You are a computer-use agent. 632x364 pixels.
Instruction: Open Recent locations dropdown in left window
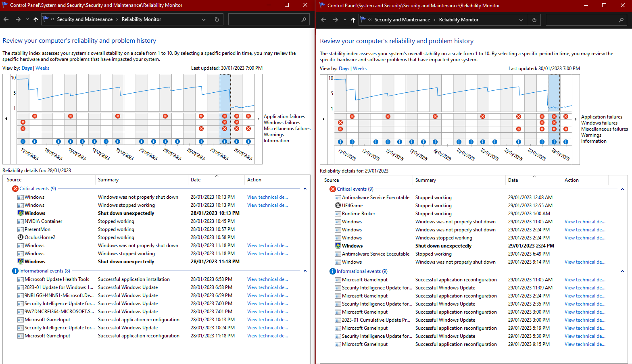27,19
